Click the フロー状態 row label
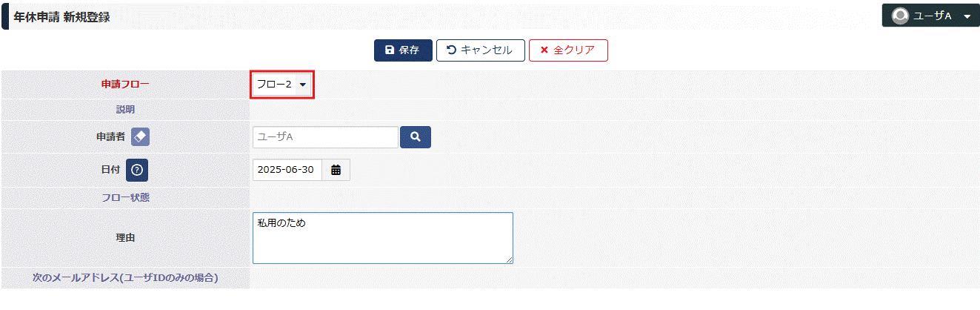The image size is (980, 310). [125, 198]
